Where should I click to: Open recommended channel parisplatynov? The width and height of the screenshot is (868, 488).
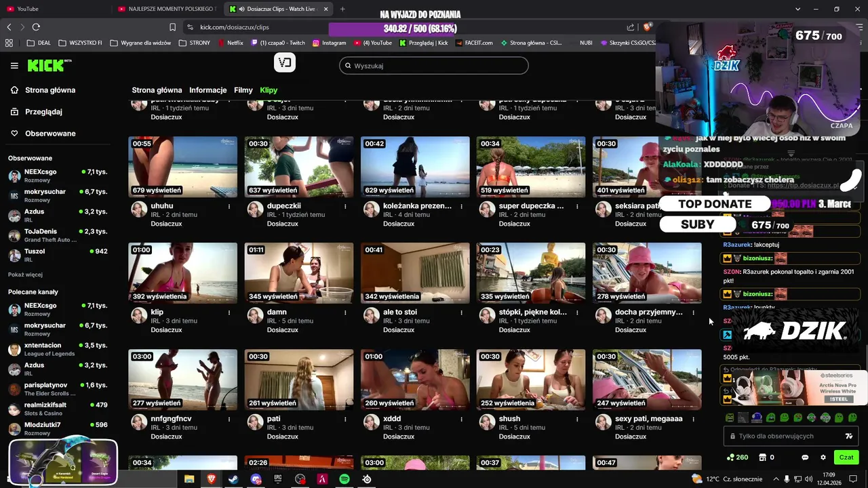[58, 389]
